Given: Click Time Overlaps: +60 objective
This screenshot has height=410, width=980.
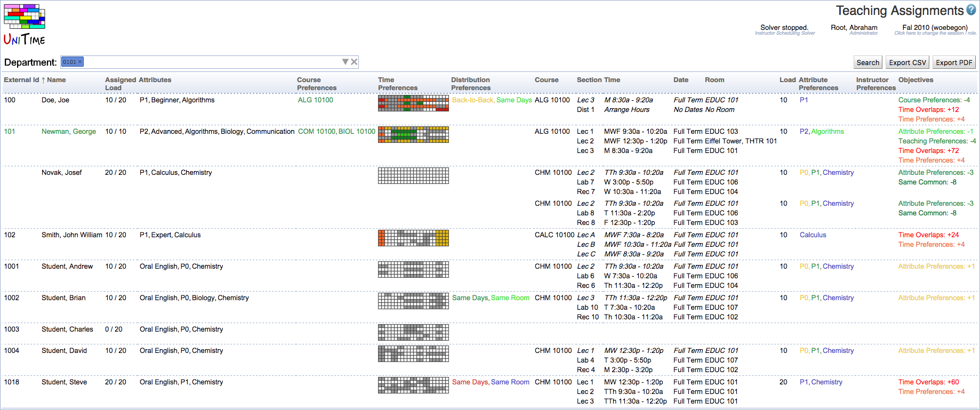Looking at the screenshot, I should click(928, 382).
